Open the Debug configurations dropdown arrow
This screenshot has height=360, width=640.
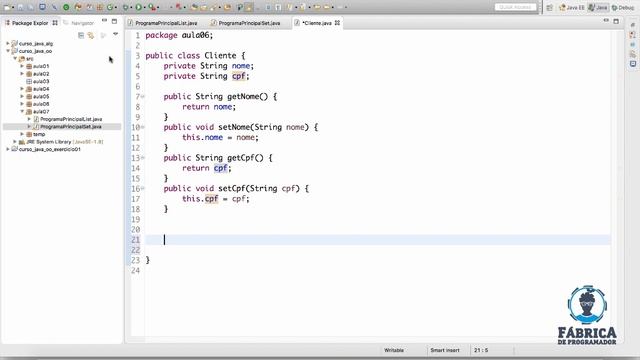click(131, 7)
